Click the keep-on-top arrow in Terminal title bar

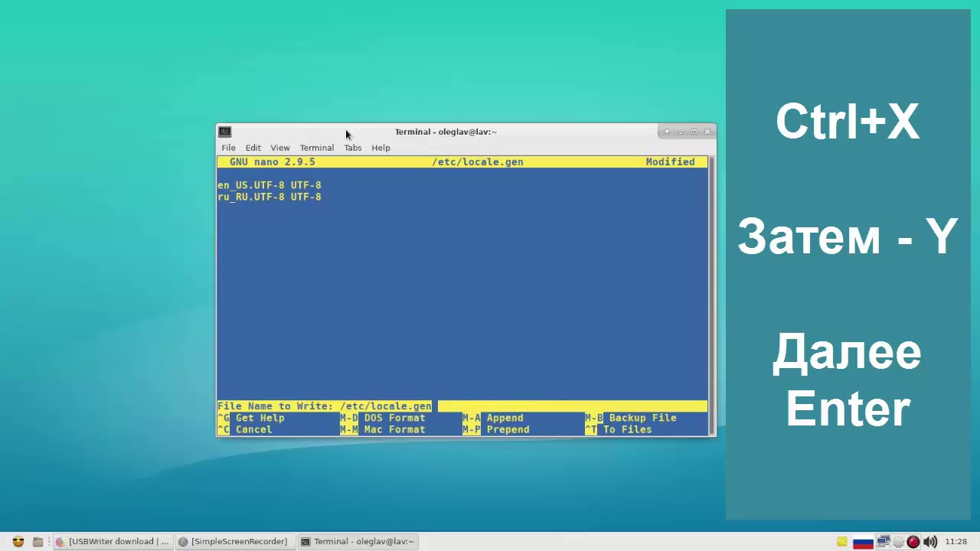tap(667, 132)
